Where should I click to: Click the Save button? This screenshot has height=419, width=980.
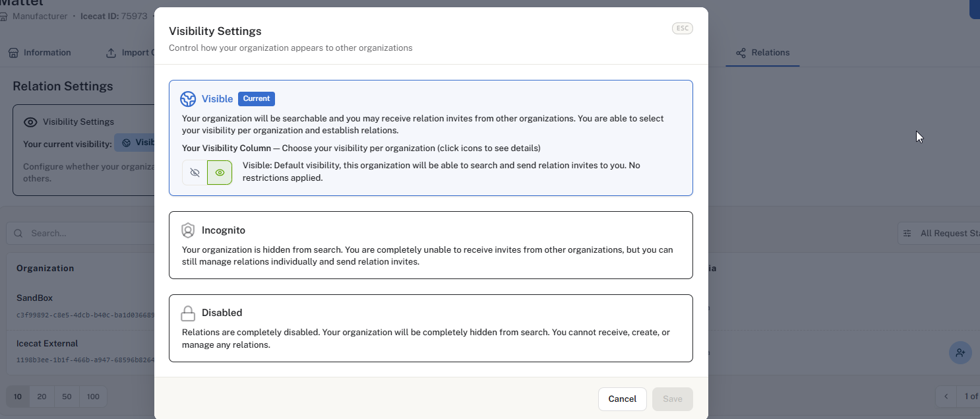[673, 399]
